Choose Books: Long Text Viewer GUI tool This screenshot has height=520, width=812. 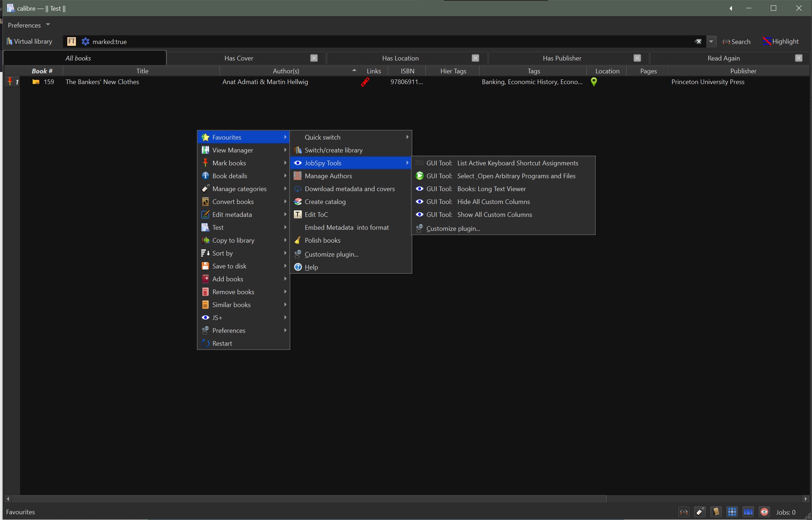503,189
